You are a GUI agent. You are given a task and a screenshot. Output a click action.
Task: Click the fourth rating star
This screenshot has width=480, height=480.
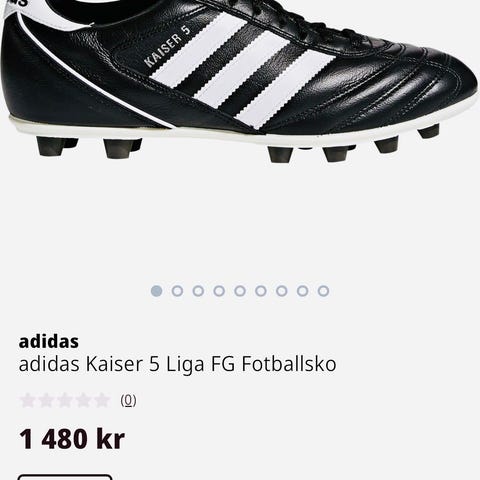point(83,400)
